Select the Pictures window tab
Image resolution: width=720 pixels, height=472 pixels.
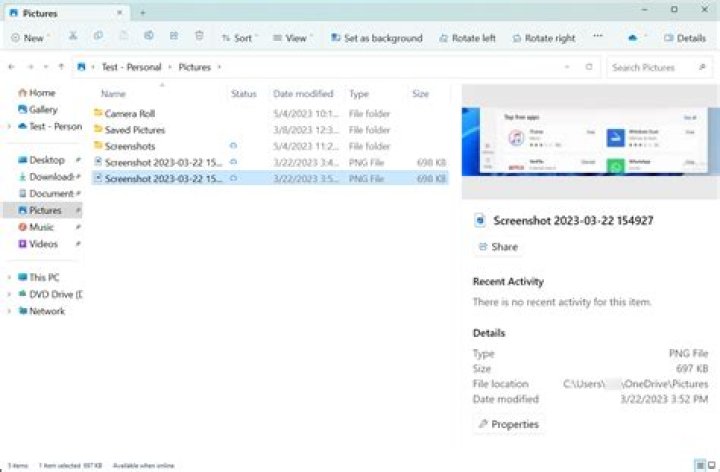coord(67,13)
